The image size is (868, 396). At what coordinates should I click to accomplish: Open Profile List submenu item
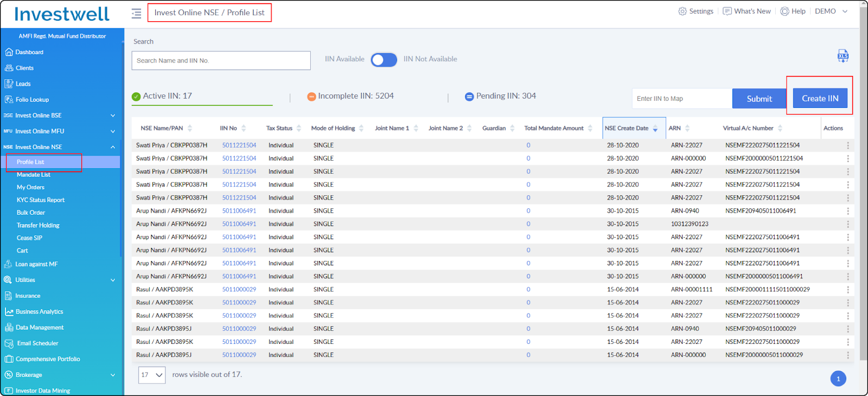point(30,162)
